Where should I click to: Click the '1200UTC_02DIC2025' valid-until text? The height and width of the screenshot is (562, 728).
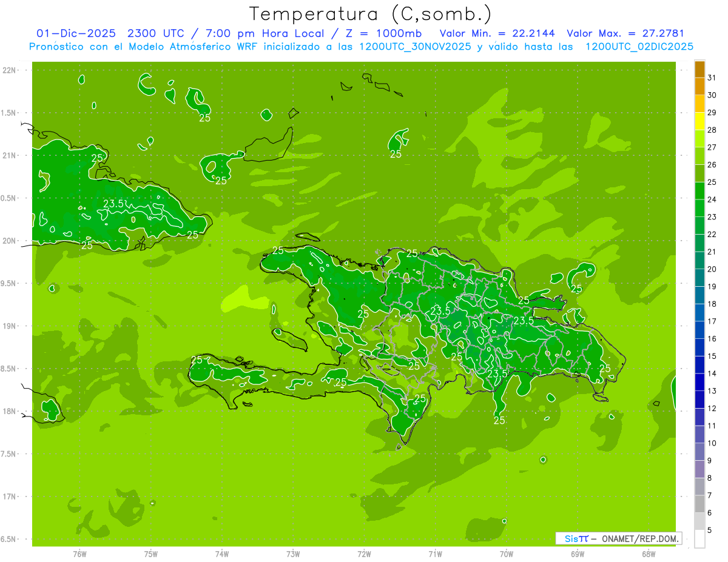click(640, 47)
